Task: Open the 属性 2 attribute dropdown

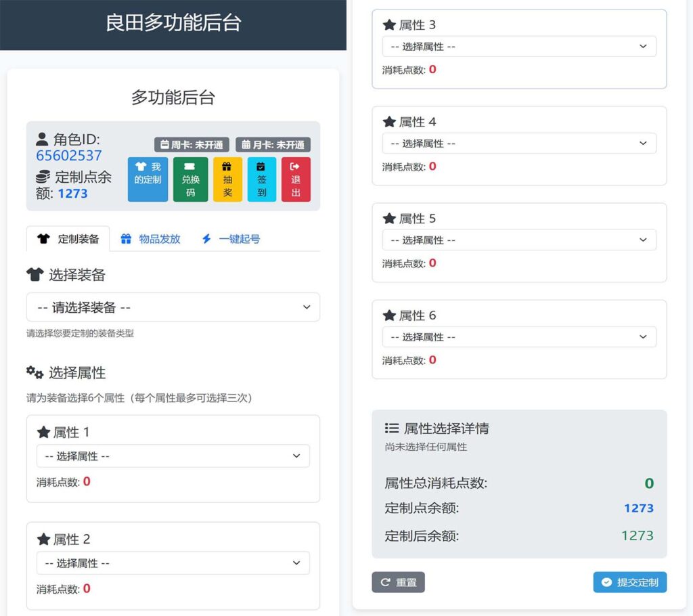Action: [173, 563]
